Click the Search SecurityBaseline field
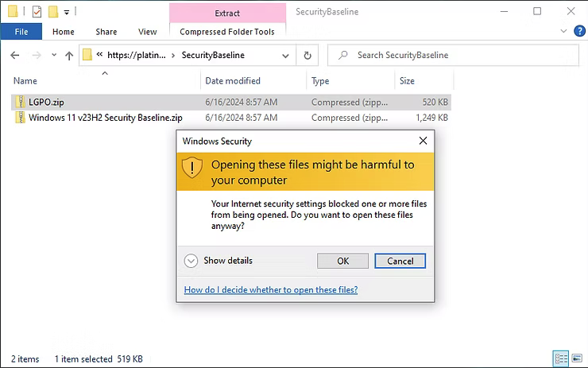The height and width of the screenshot is (368, 588). coord(453,56)
